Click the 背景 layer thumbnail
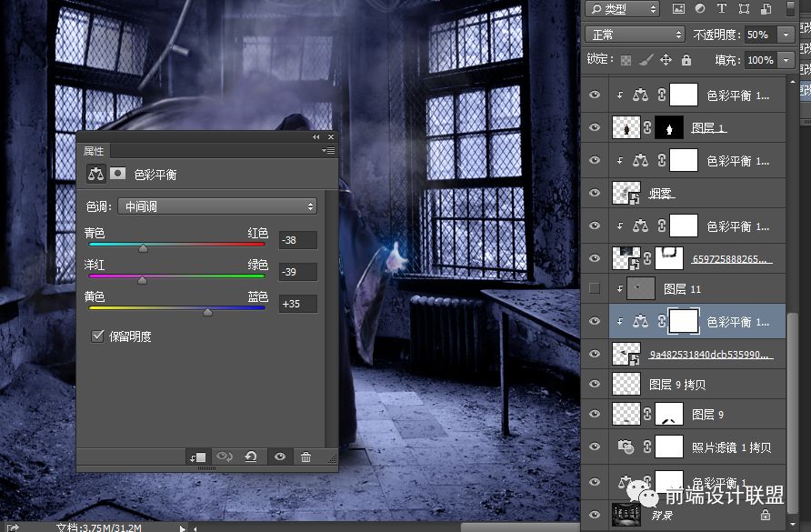Image resolution: width=811 pixels, height=532 pixels. click(626, 515)
